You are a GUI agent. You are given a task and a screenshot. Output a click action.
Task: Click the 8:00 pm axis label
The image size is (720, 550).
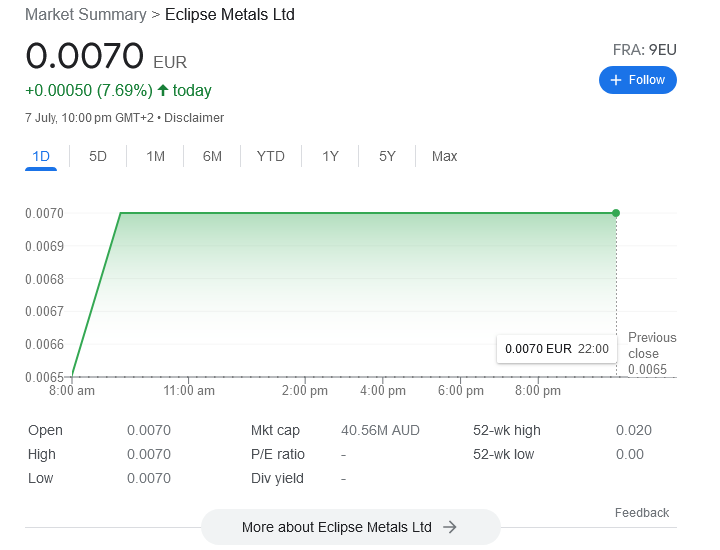(538, 391)
